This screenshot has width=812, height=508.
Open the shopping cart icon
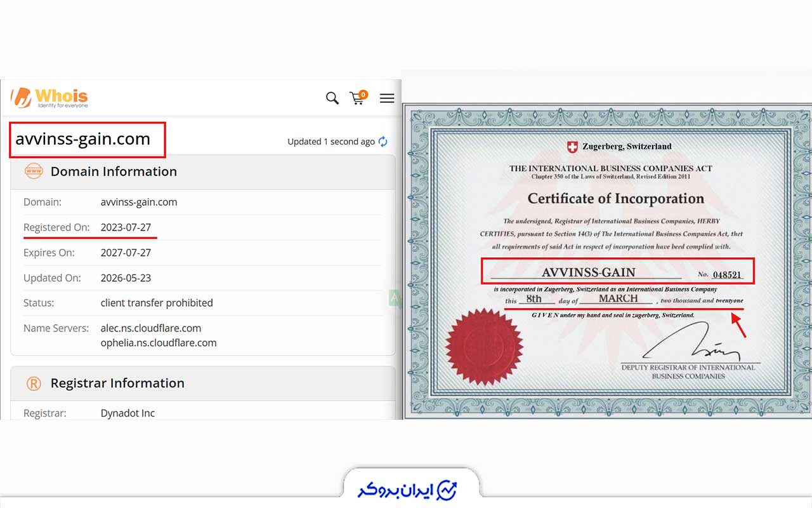click(358, 97)
